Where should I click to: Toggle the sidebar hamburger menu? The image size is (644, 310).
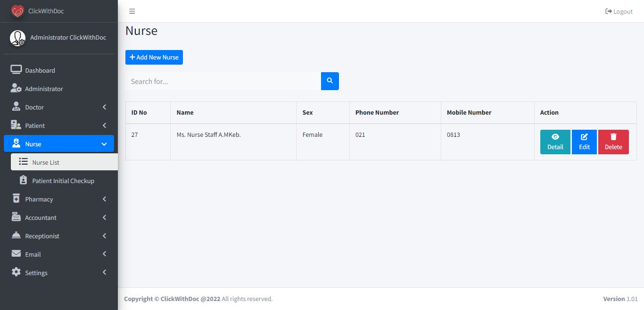(x=132, y=11)
